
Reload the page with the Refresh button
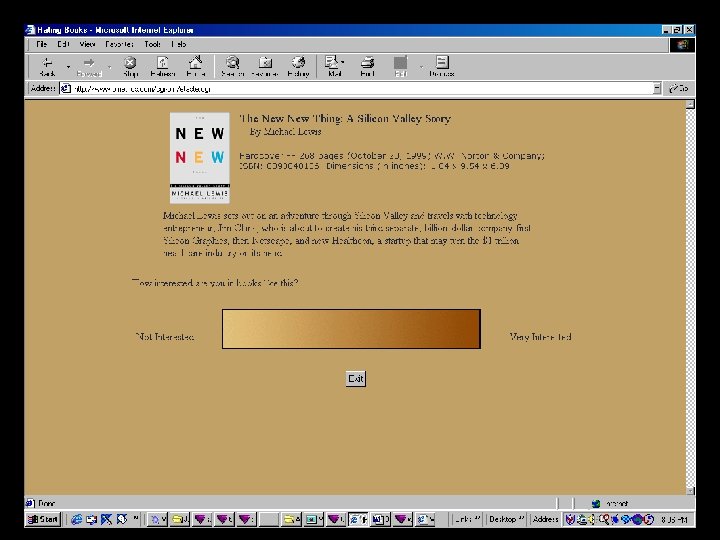click(x=163, y=67)
